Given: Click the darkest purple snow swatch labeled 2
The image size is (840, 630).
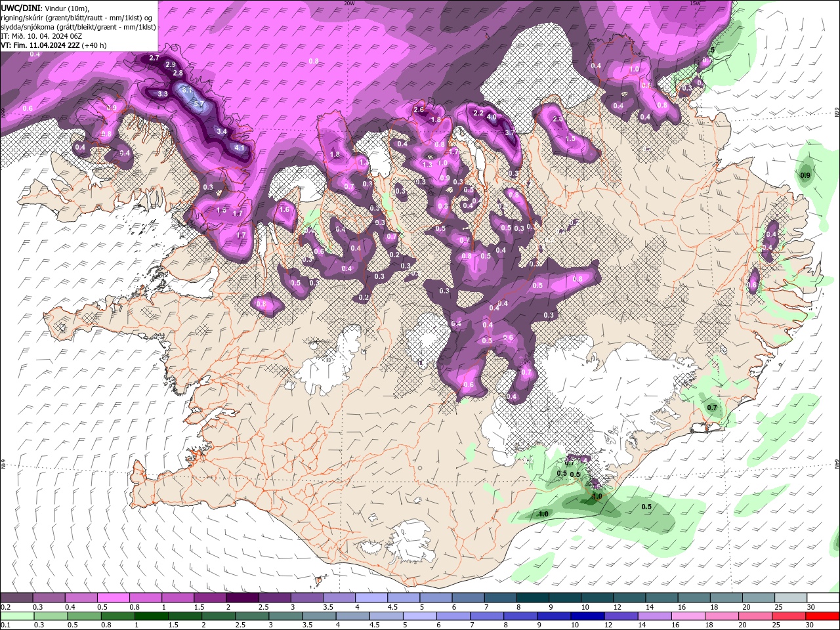Looking at the screenshot, I should tap(242, 598).
